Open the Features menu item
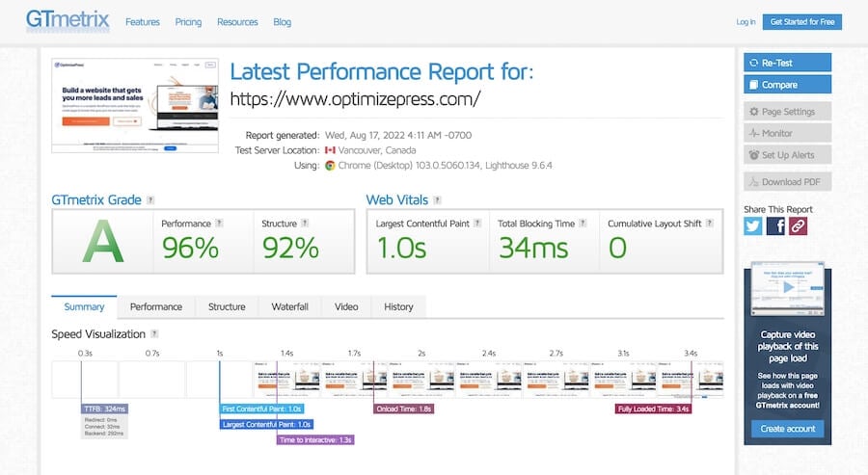Viewport: 868px width, 475px height. (143, 22)
